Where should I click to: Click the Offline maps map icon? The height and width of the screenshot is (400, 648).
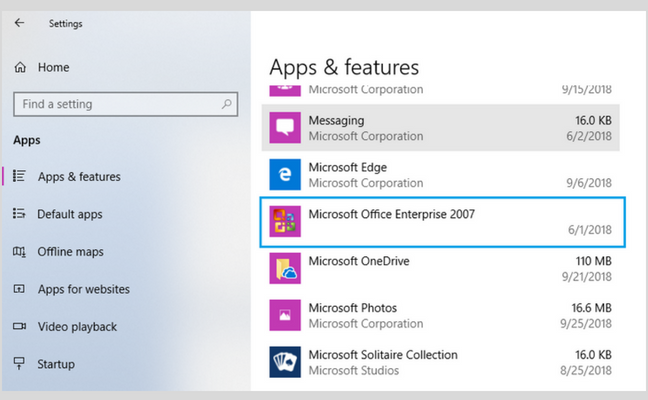tap(19, 251)
